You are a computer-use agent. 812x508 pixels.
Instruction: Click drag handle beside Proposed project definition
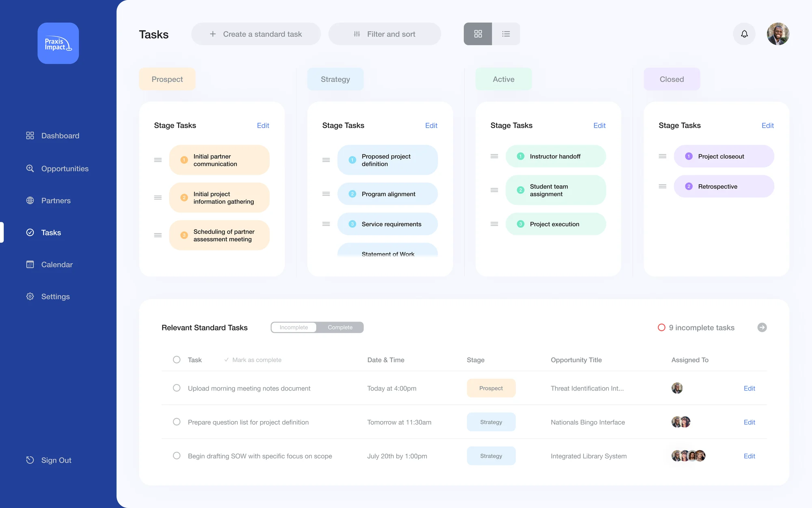coord(326,160)
